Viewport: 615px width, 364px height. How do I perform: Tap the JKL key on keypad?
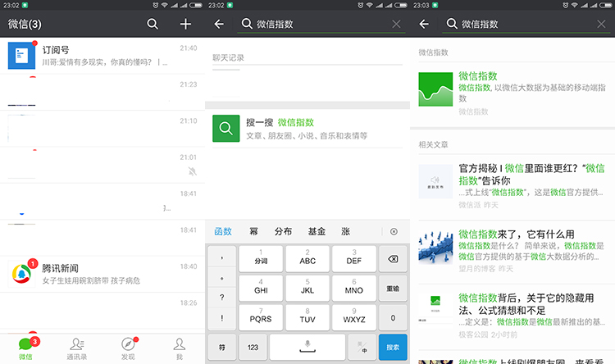pyautogui.click(x=307, y=289)
